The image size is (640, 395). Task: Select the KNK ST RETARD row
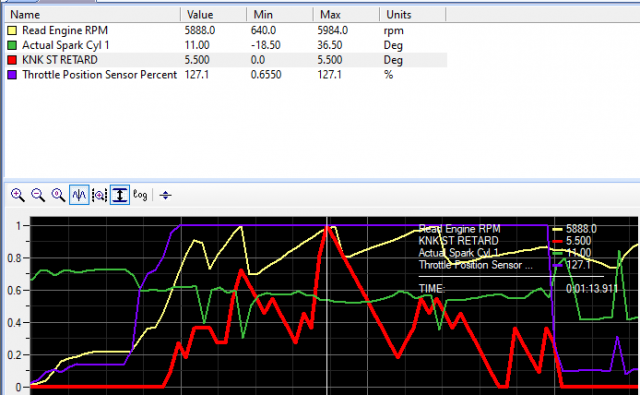coord(226,60)
